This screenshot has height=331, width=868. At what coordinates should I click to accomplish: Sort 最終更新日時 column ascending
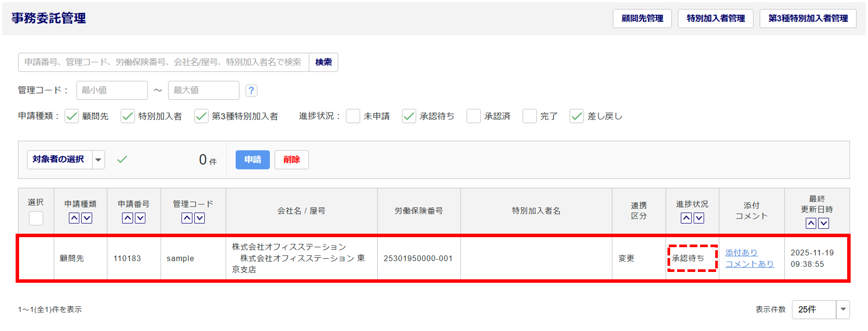(811, 223)
